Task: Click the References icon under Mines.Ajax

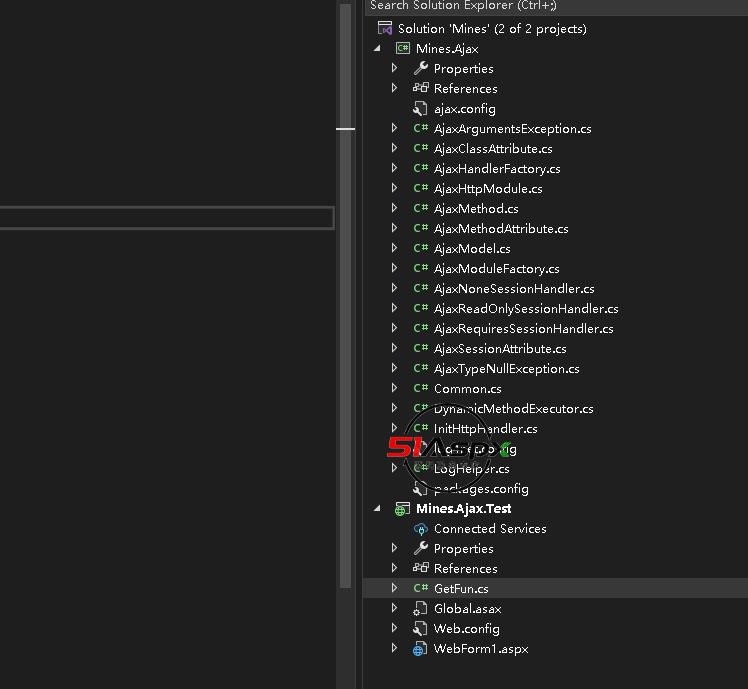Action: (421, 88)
